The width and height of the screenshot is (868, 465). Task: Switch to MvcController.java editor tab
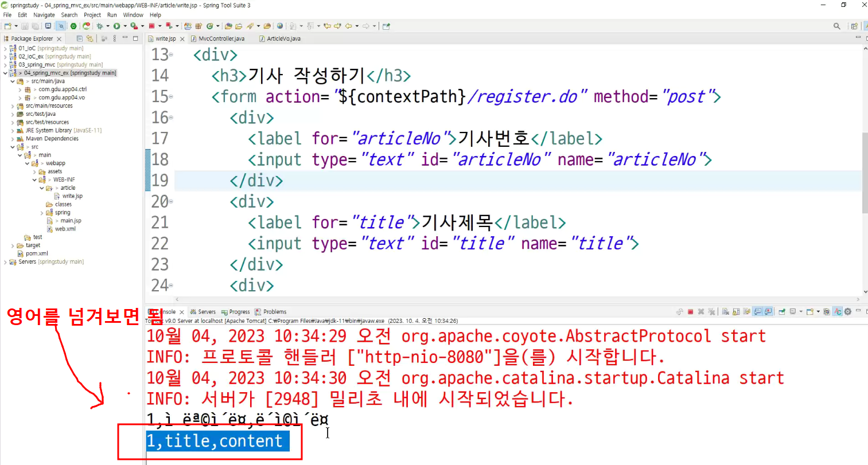click(x=217, y=38)
